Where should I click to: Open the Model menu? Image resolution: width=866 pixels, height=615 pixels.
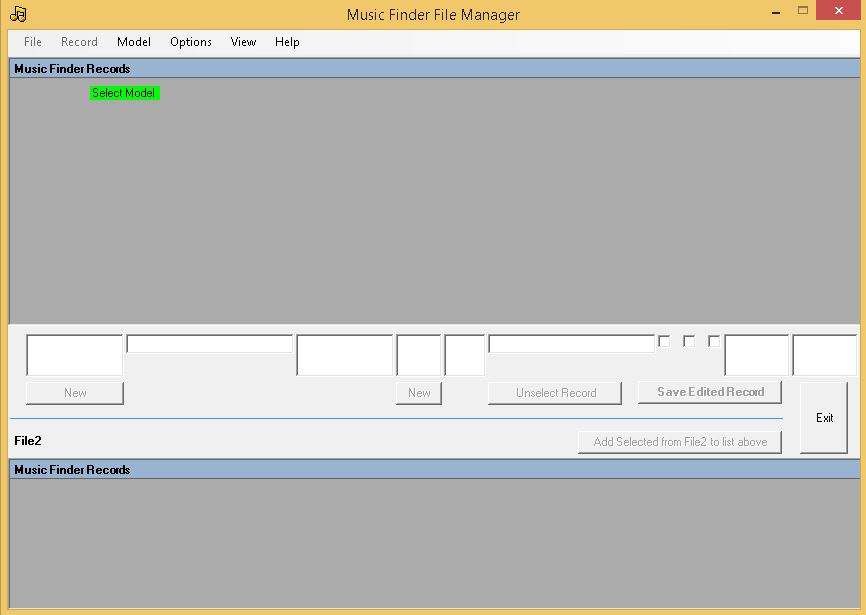tap(133, 42)
